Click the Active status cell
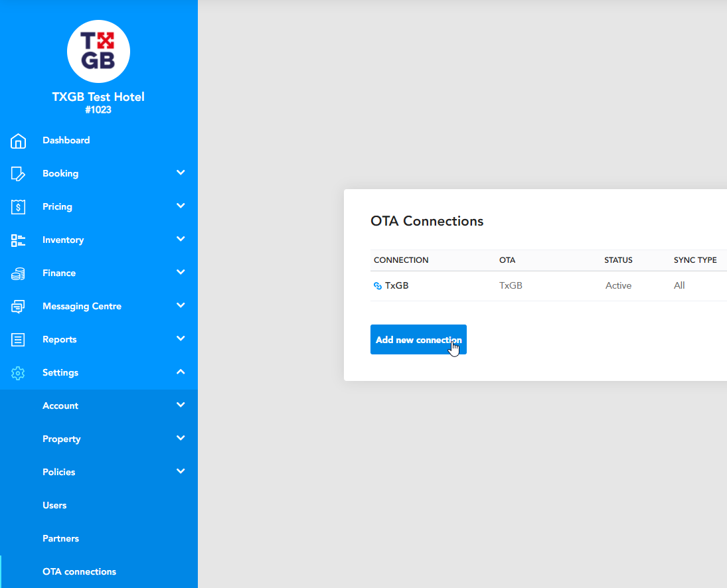727x588 pixels. pos(618,286)
